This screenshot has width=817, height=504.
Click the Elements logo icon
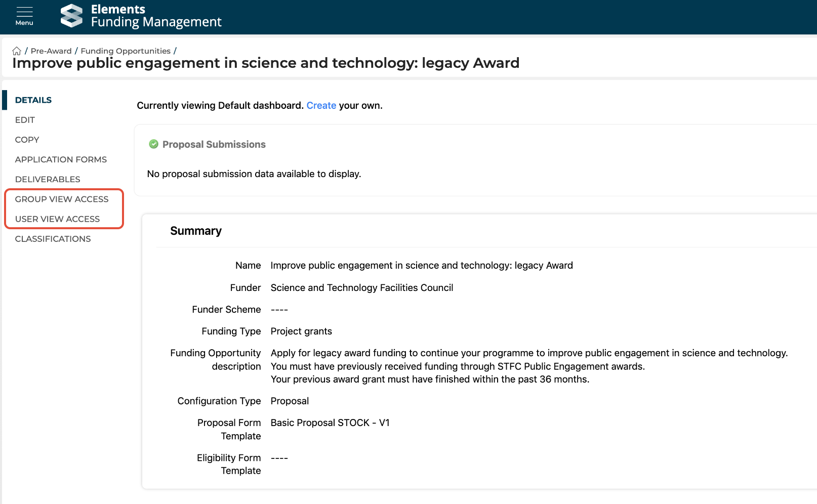(71, 16)
